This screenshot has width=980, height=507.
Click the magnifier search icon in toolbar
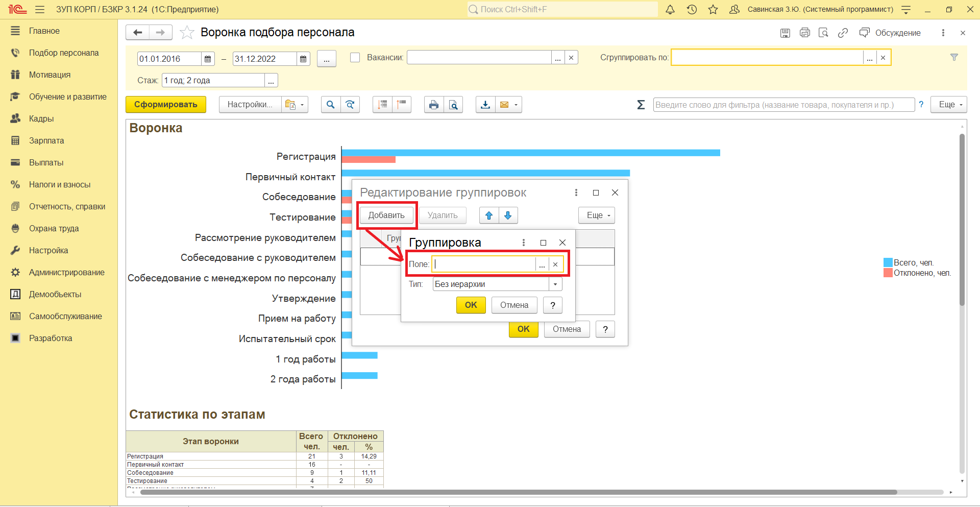pos(331,105)
